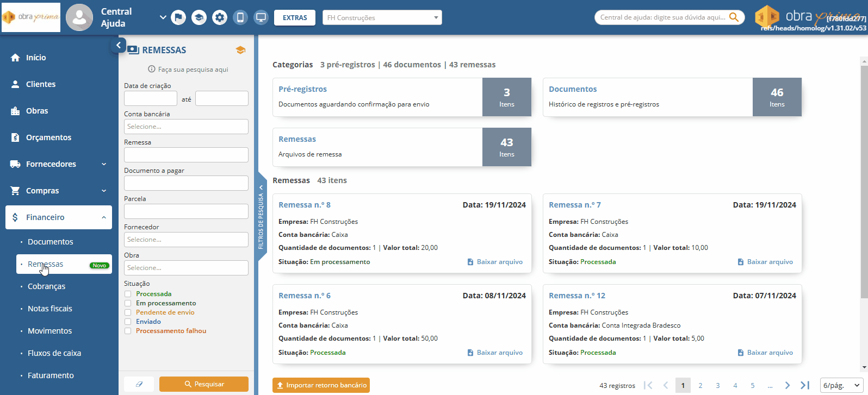Open the graduation cap icon in top bar

click(x=199, y=17)
